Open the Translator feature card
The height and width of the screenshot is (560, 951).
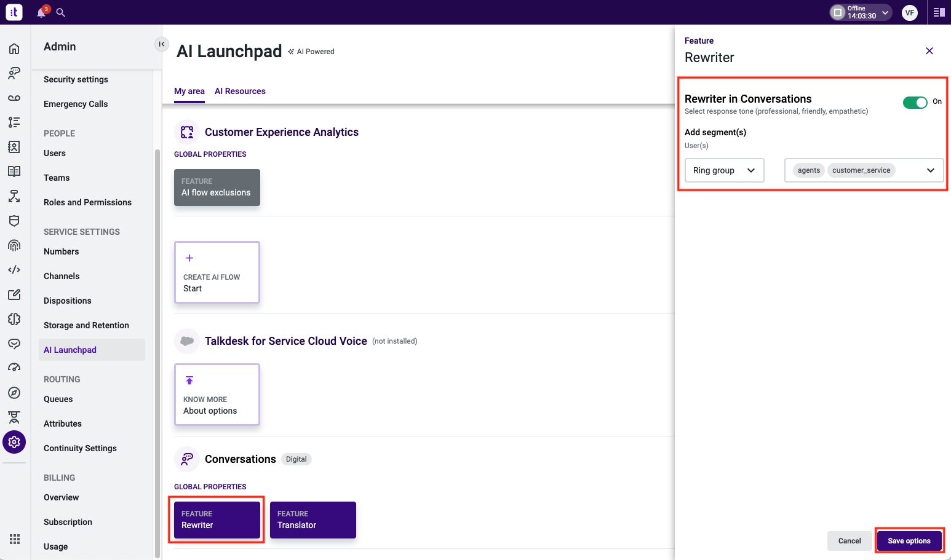tap(313, 520)
